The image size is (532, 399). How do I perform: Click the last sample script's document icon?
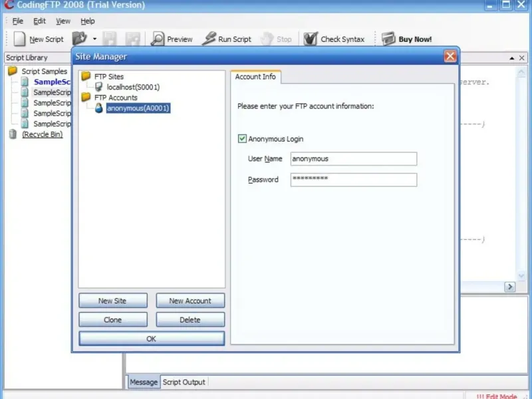click(x=25, y=124)
